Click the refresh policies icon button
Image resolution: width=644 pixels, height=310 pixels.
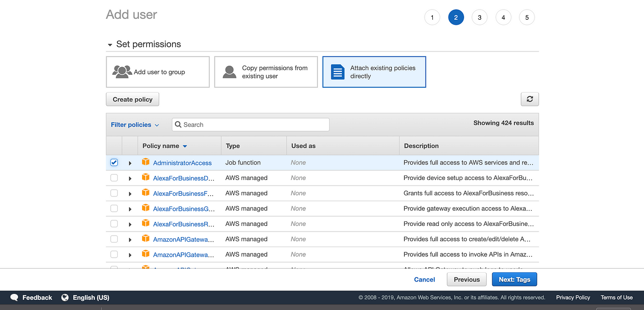[x=529, y=99]
